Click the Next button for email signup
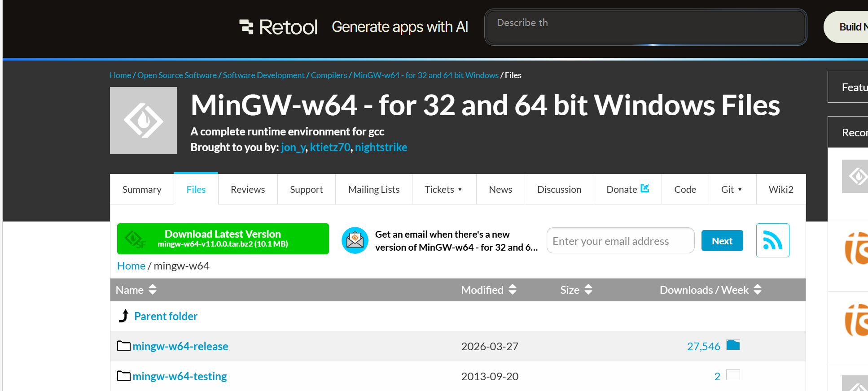Screen dimensions: 868x391 [x=722, y=241]
